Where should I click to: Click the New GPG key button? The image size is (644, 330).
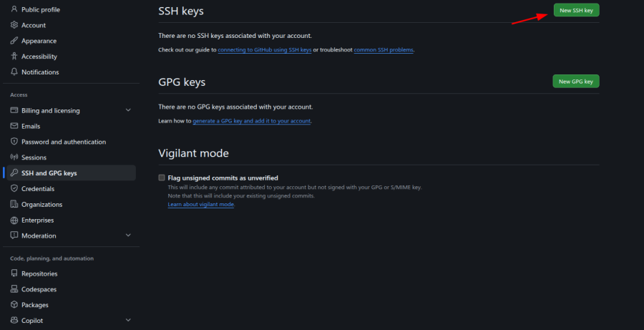click(x=576, y=82)
